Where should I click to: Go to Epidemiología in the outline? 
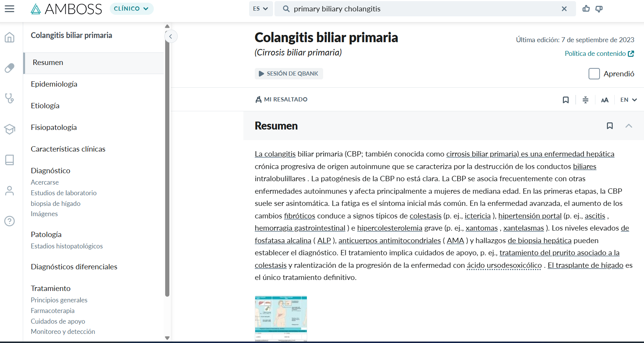click(x=54, y=84)
